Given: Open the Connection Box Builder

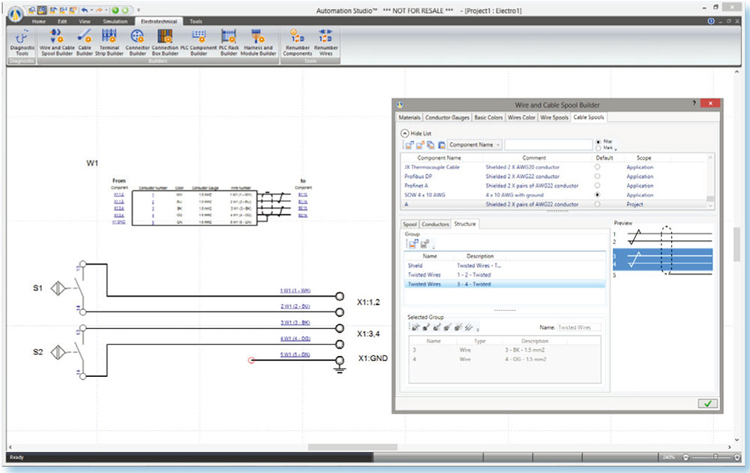Looking at the screenshot, I should point(165,42).
